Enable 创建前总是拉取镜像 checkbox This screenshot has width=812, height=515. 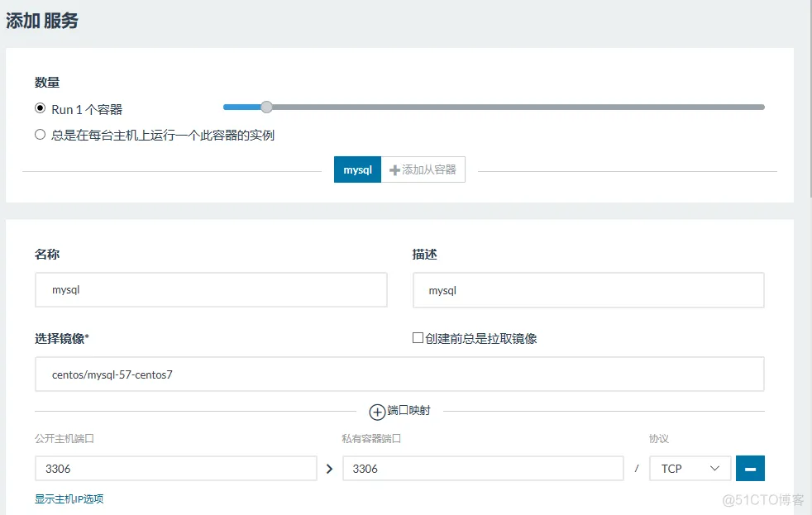pyautogui.click(x=418, y=338)
